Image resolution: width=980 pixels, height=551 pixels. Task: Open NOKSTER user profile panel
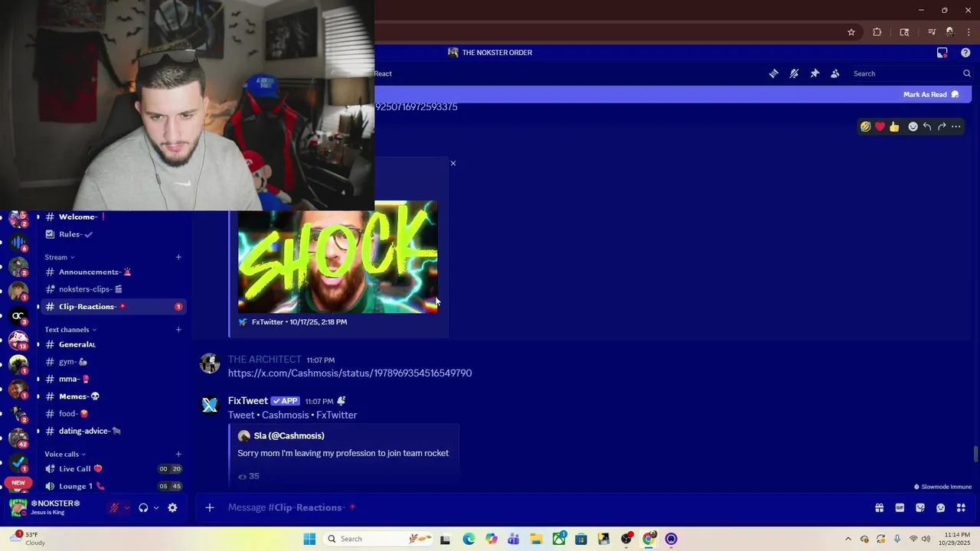pos(54,507)
